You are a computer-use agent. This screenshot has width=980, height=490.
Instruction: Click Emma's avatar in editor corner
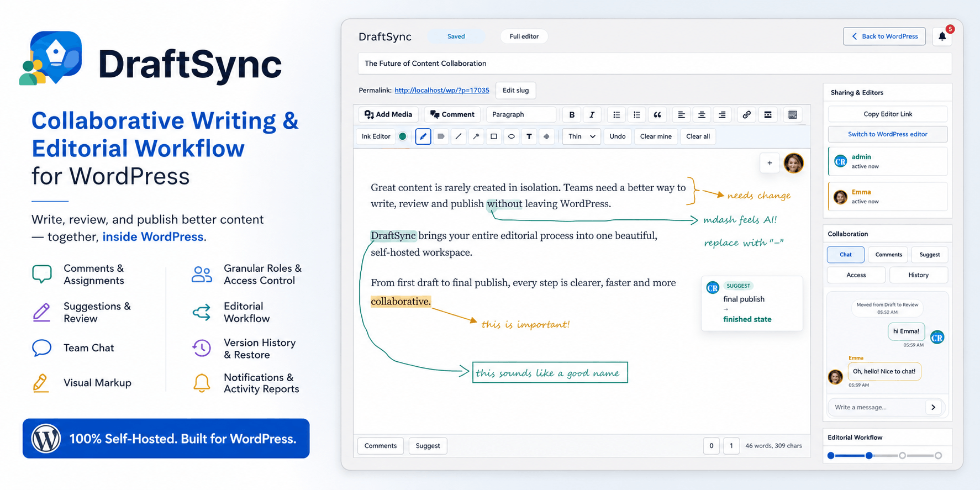[x=794, y=163]
